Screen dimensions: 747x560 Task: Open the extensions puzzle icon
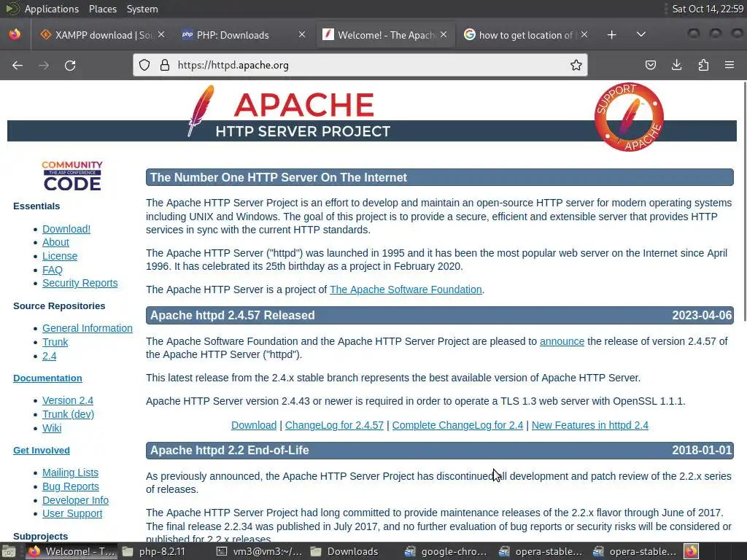[703, 65]
